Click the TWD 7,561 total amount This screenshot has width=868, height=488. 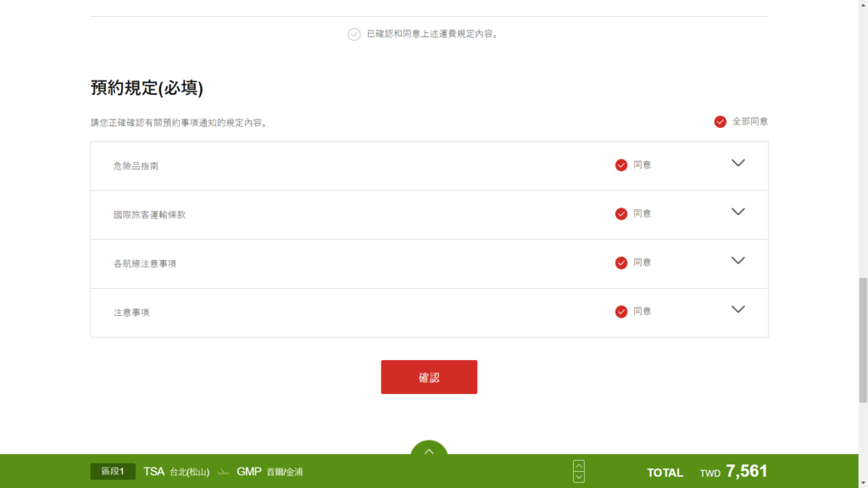pyautogui.click(x=733, y=471)
